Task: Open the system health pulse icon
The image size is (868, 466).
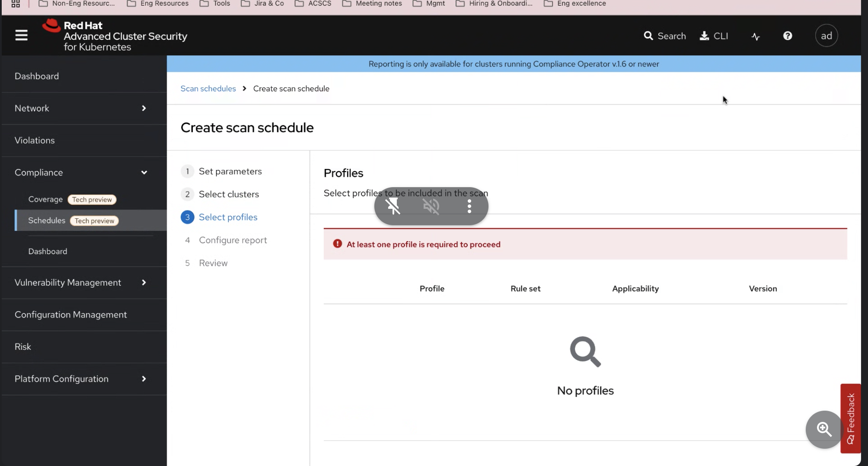Action: point(755,36)
